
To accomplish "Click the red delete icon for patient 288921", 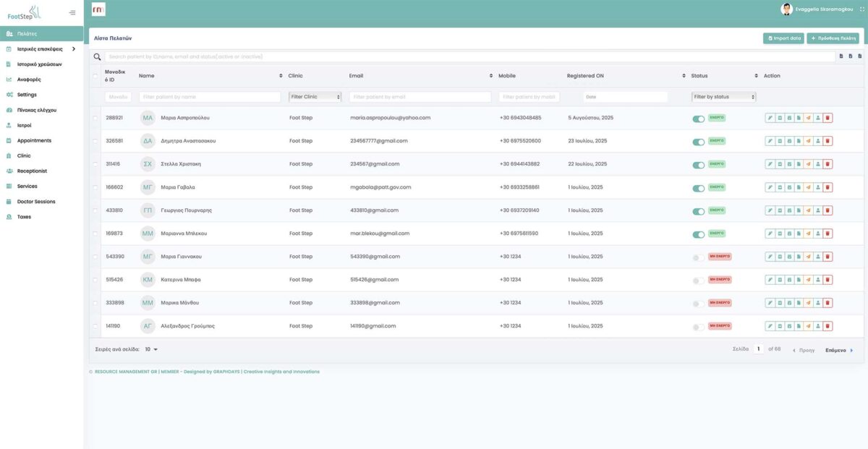I will coord(827,118).
